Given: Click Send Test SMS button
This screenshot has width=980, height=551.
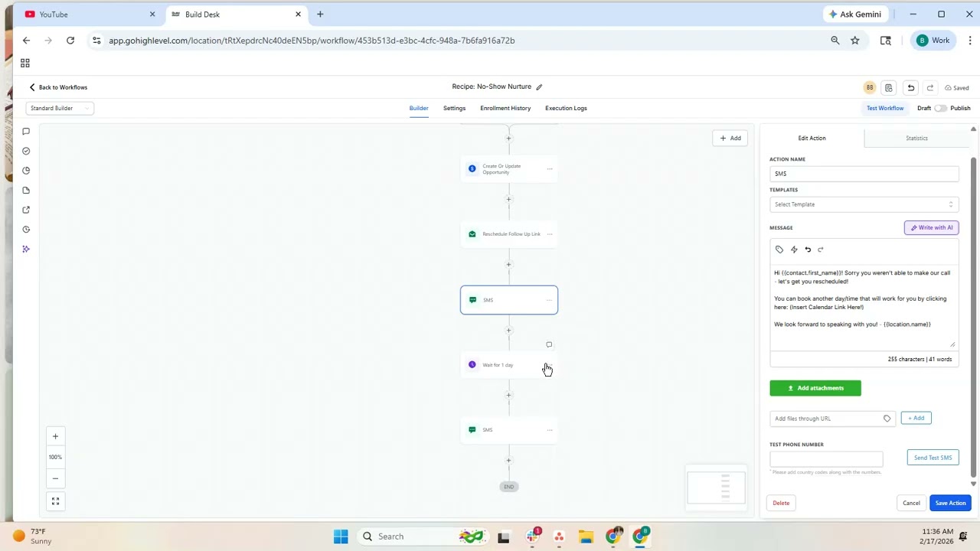Looking at the screenshot, I should (x=933, y=458).
